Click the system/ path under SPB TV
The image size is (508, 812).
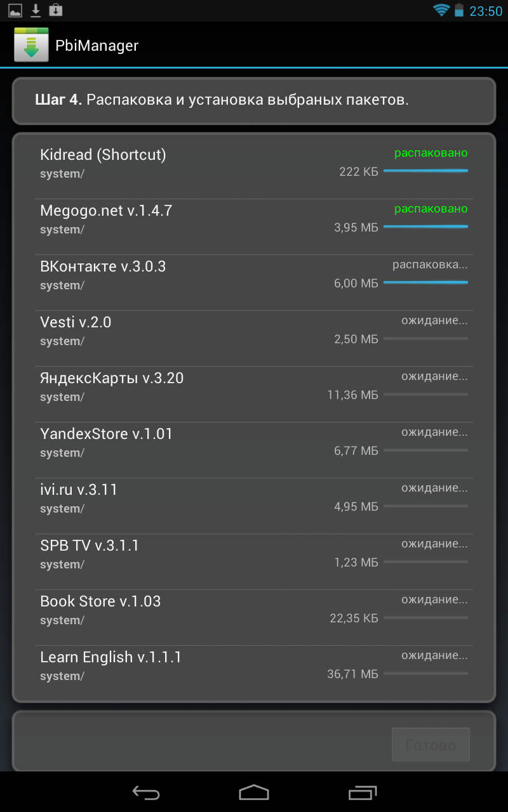[x=62, y=565]
